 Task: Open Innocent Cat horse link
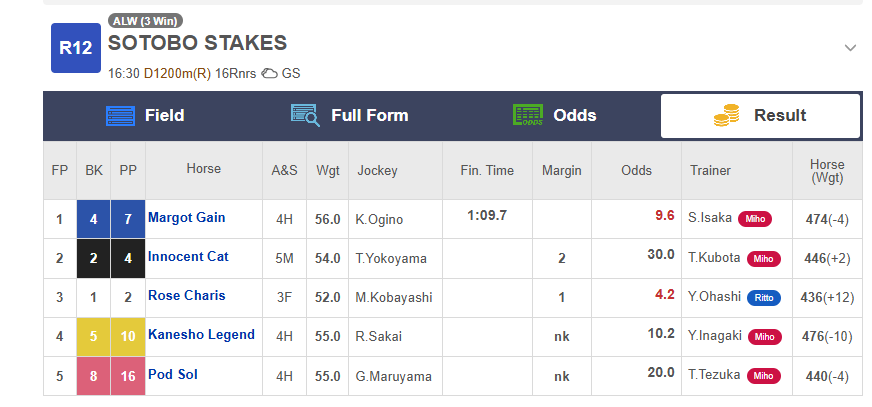tap(188, 256)
